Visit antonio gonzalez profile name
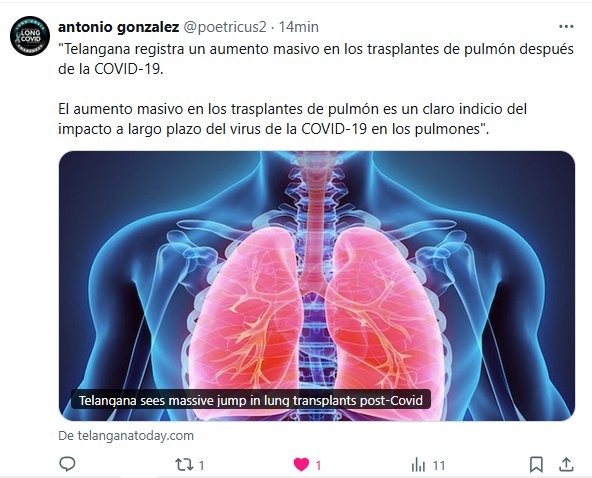Image resolution: width=592 pixels, height=478 pixels. [x=119, y=27]
